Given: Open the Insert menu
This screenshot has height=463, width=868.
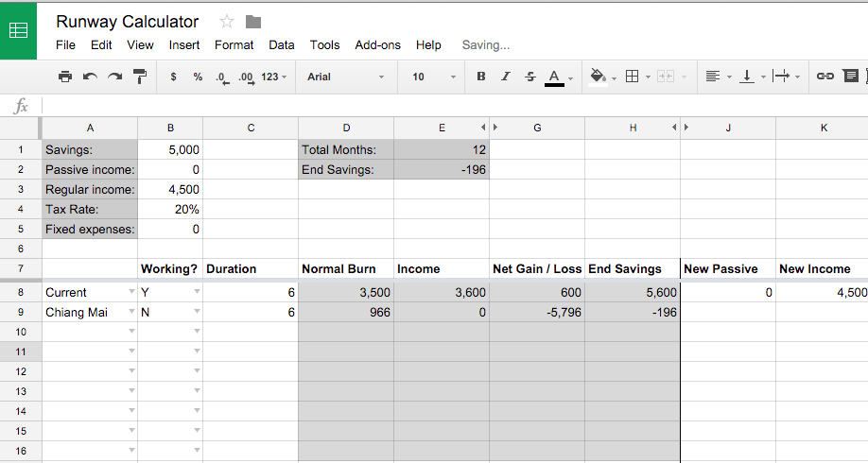Looking at the screenshot, I should point(184,45).
